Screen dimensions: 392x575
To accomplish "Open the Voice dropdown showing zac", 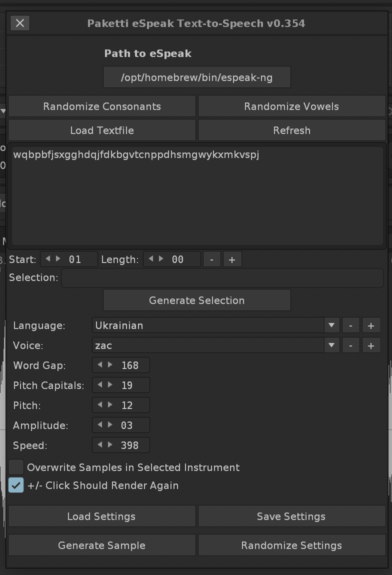I will 215,345.
